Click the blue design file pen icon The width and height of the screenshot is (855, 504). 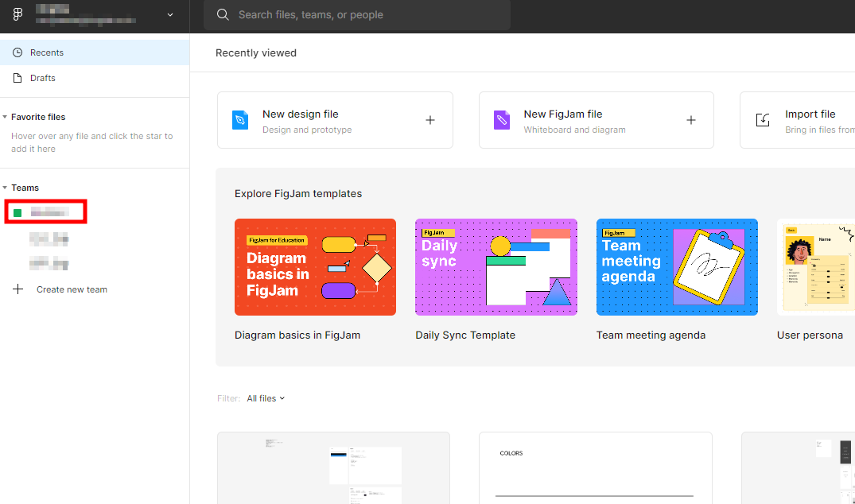click(x=240, y=120)
